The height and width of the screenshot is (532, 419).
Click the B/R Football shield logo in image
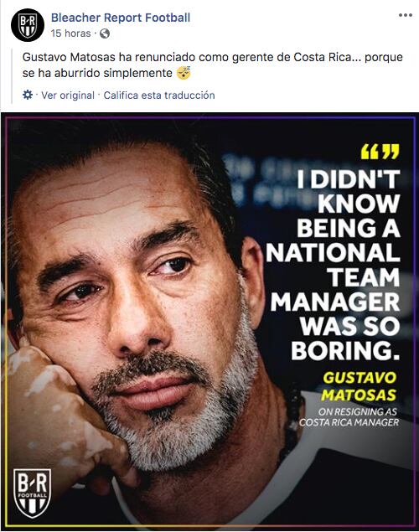[32, 493]
